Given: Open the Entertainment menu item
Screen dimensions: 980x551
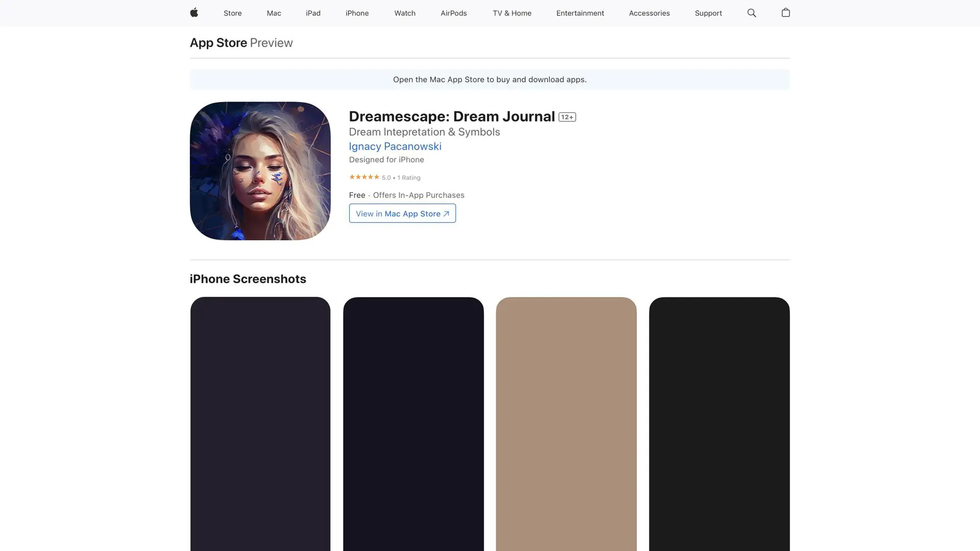Looking at the screenshot, I should coord(580,13).
